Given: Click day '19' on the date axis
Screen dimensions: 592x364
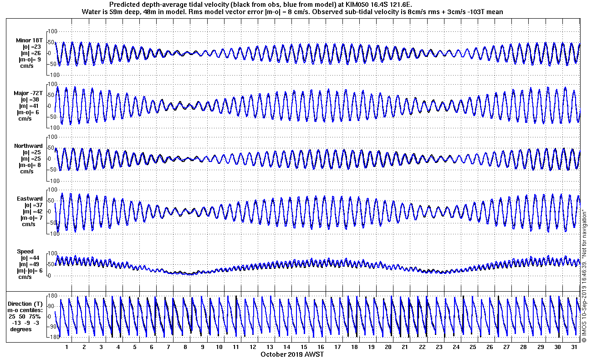Looking at the screenshot, I should click(372, 347).
